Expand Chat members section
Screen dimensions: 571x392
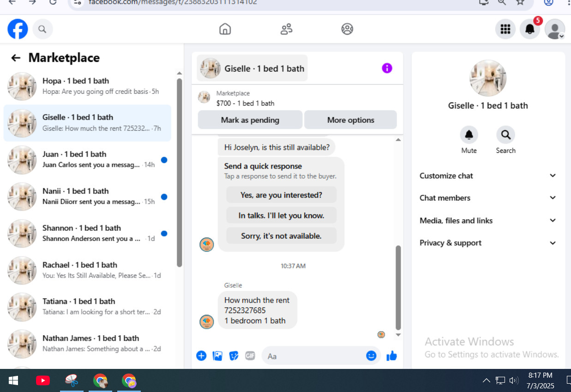(x=488, y=198)
